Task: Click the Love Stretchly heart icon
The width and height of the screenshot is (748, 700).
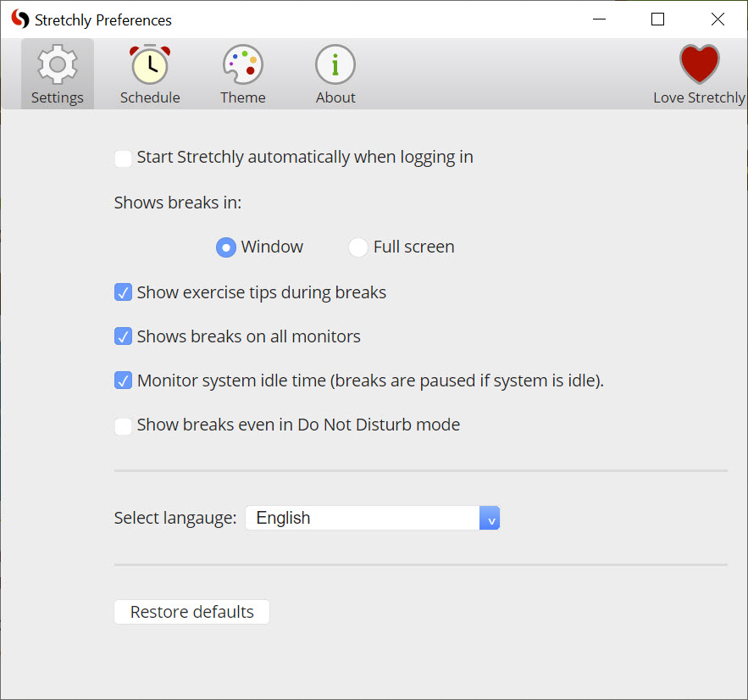Action: click(699, 64)
